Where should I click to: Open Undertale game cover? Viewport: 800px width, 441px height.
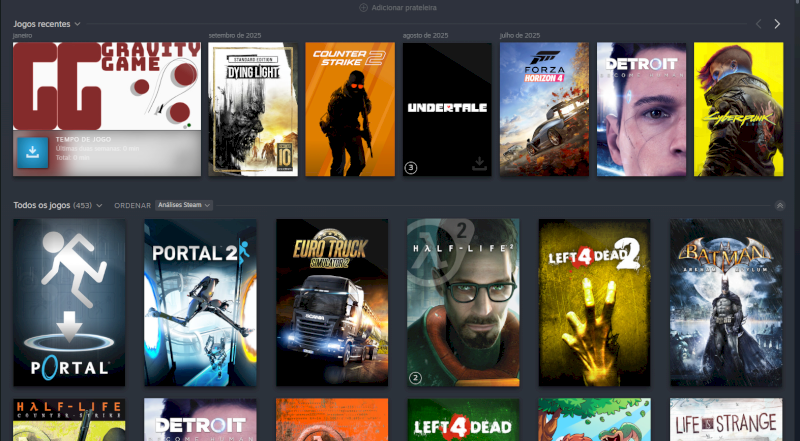click(447, 109)
